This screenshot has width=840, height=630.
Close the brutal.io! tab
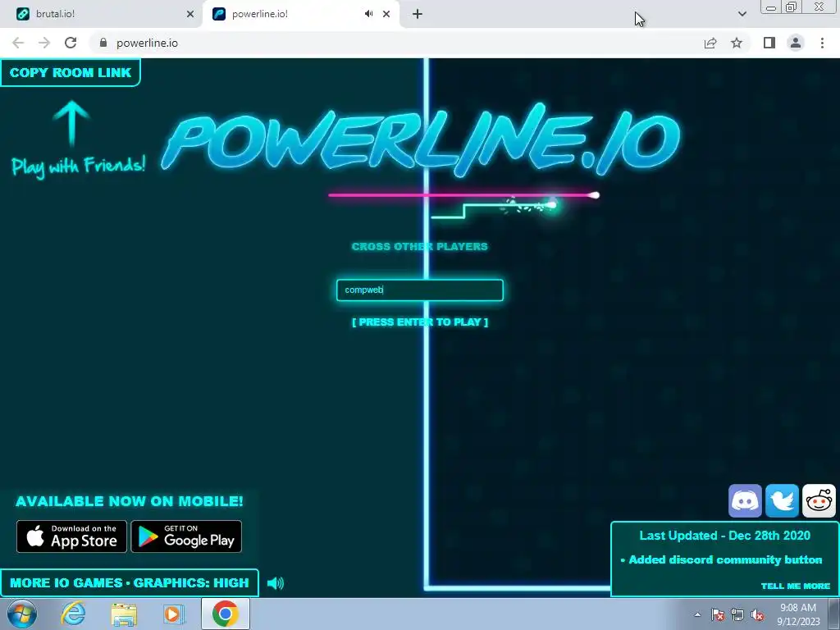(190, 14)
